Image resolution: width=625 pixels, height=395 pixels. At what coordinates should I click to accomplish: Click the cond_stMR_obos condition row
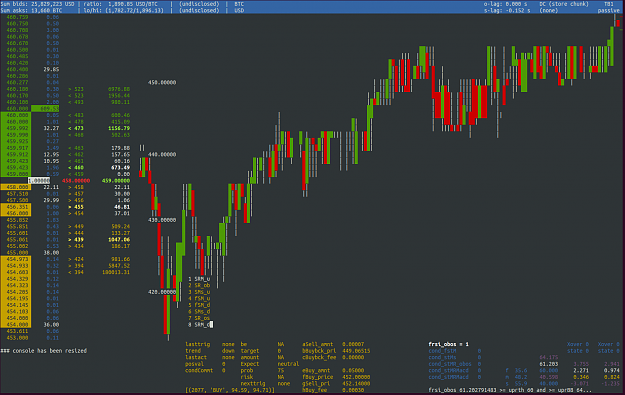455,364
